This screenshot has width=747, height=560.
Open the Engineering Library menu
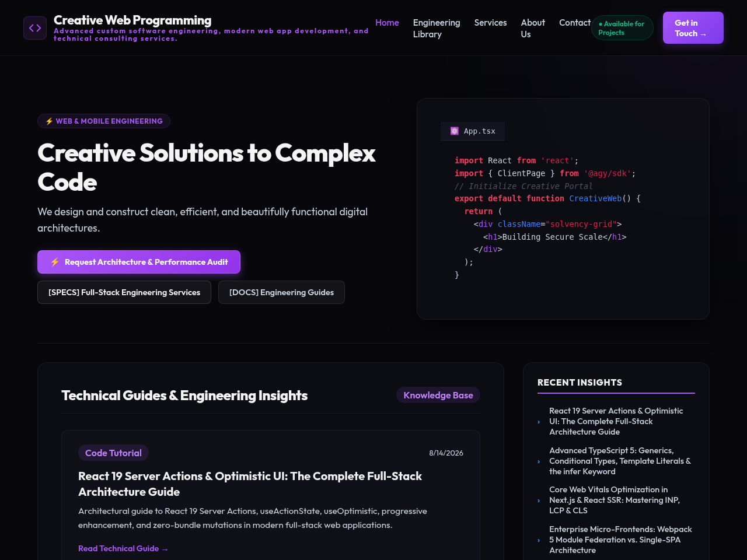(x=437, y=29)
